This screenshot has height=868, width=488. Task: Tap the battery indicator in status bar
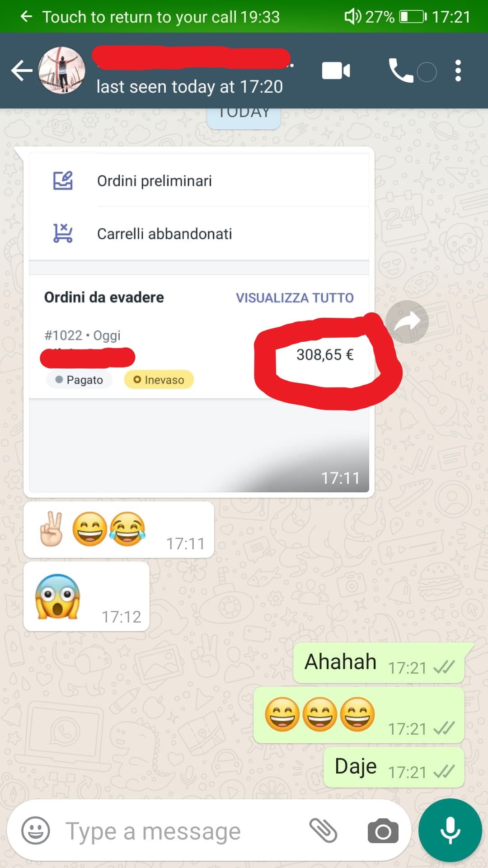pyautogui.click(x=413, y=17)
